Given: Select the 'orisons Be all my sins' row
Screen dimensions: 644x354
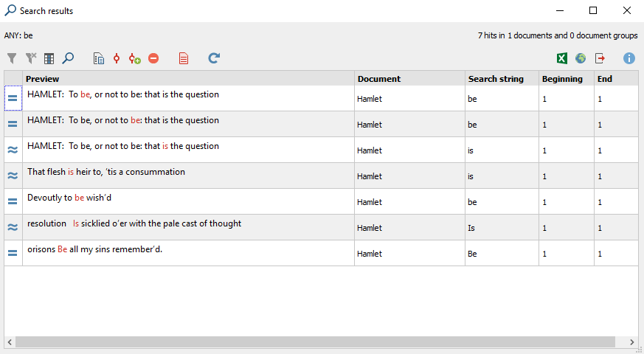Looking at the screenshot, I should pyautogui.click(x=321, y=254).
